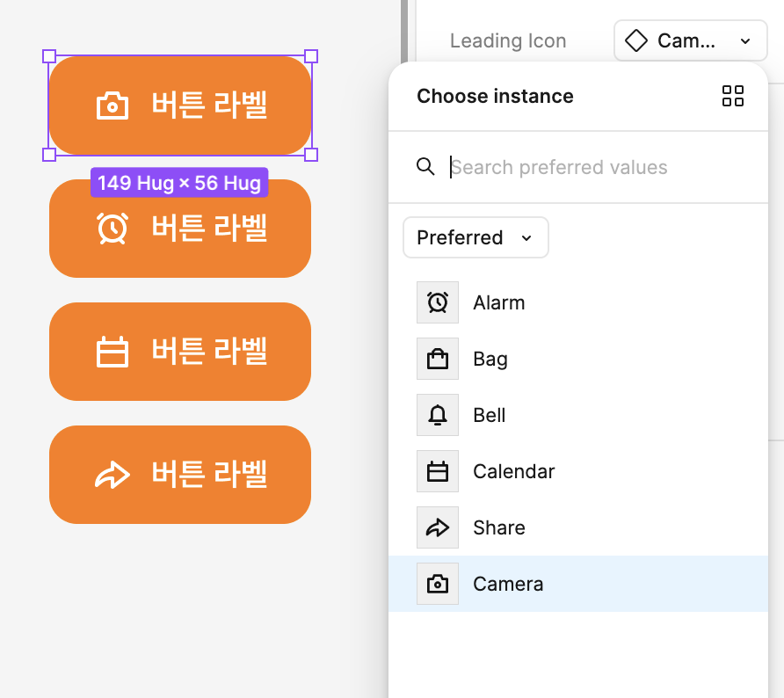Click the Leading Icon dropdown chevron
This screenshot has height=698, width=784.
[745, 41]
